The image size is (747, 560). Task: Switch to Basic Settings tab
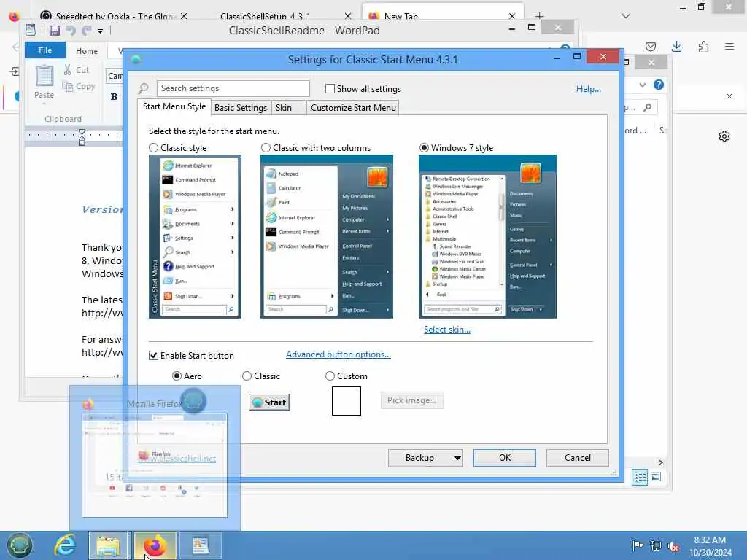pos(241,108)
